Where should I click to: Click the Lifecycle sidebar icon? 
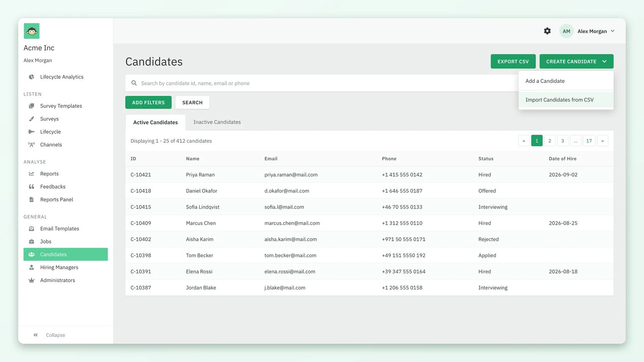click(31, 132)
